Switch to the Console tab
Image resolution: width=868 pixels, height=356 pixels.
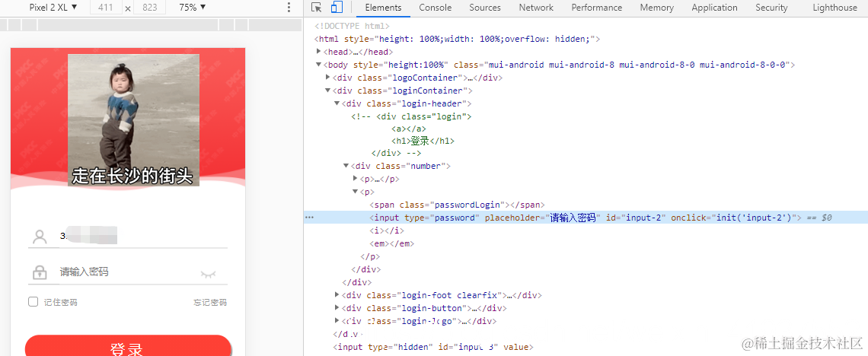point(435,8)
